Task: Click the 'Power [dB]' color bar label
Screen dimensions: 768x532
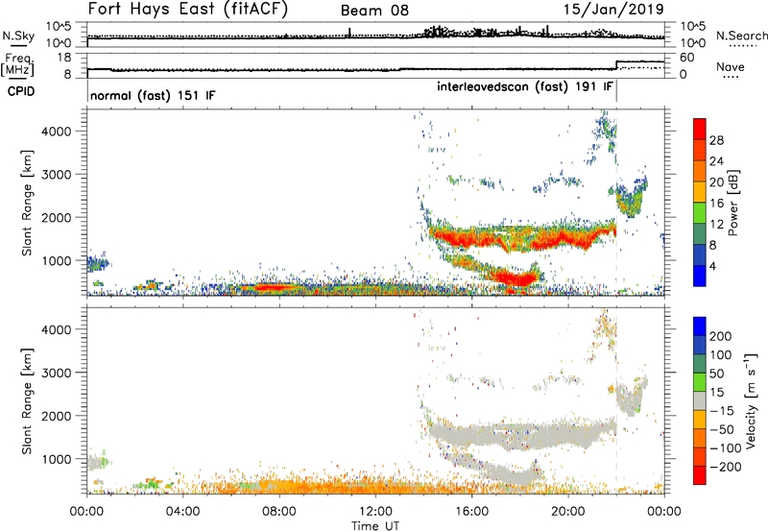Action: (x=732, y=203)
